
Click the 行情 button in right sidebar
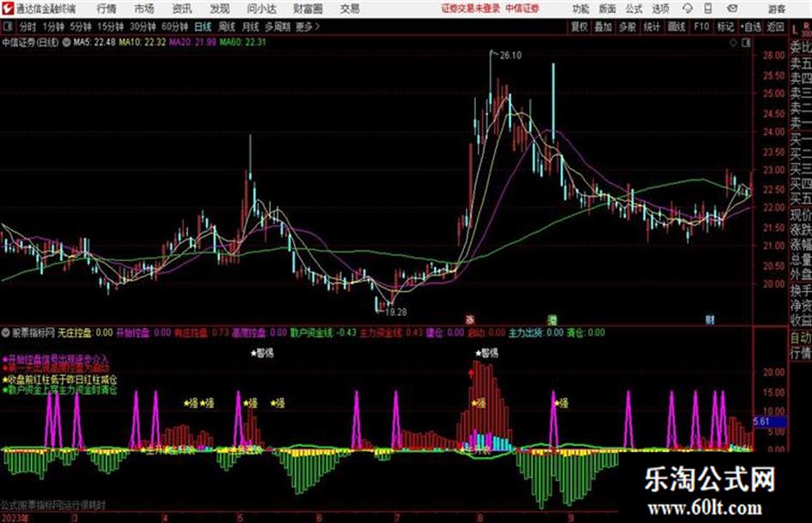(801, 353)
